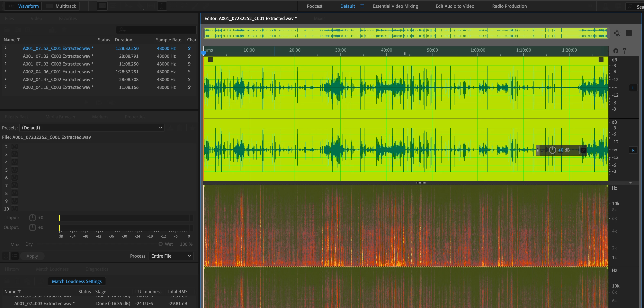Click the HUD pin icon next to +0 dB
This screenshot has height=308, width=644.
tap(583, 150)
